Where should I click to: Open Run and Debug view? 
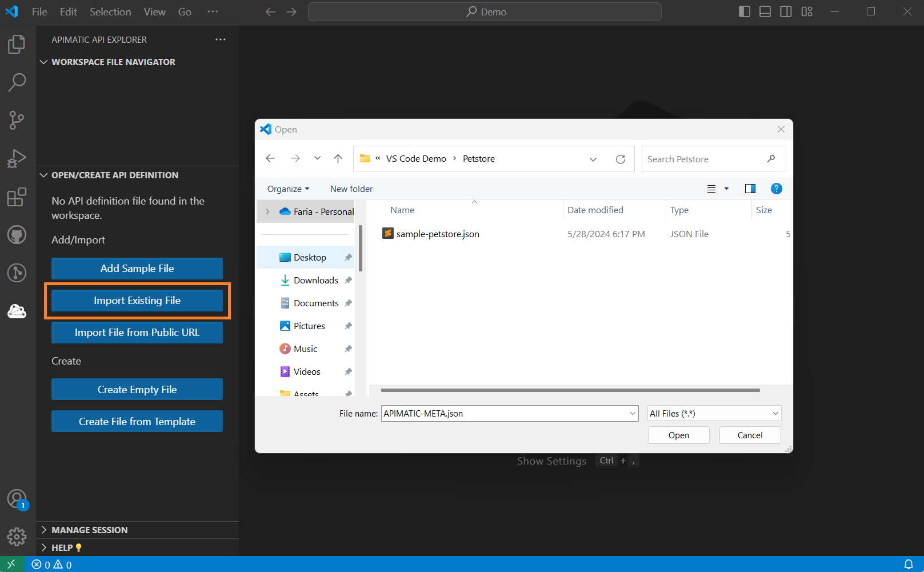click(x=17, y=158)
